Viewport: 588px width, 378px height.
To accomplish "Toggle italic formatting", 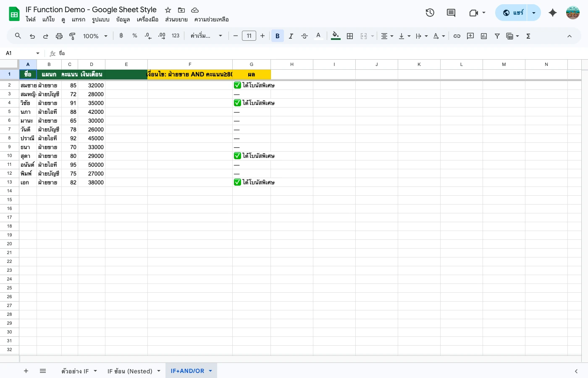I will click(291, 36).
